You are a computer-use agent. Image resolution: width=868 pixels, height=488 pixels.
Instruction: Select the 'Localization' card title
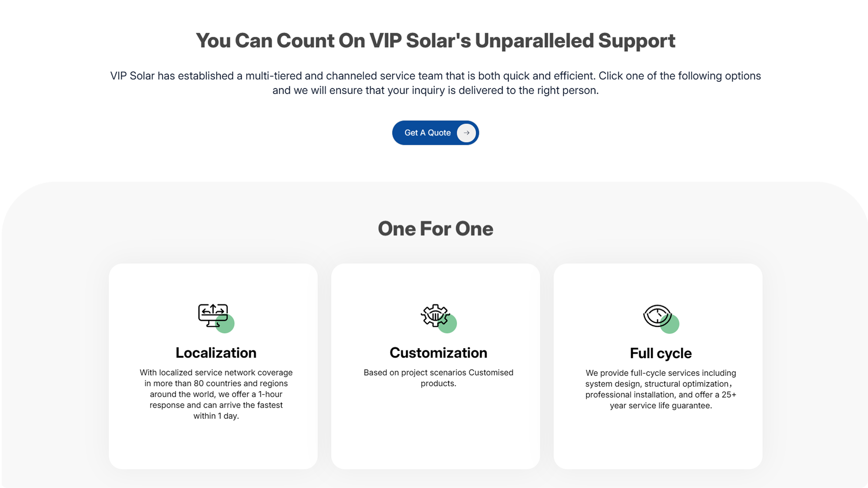point(216,353)
